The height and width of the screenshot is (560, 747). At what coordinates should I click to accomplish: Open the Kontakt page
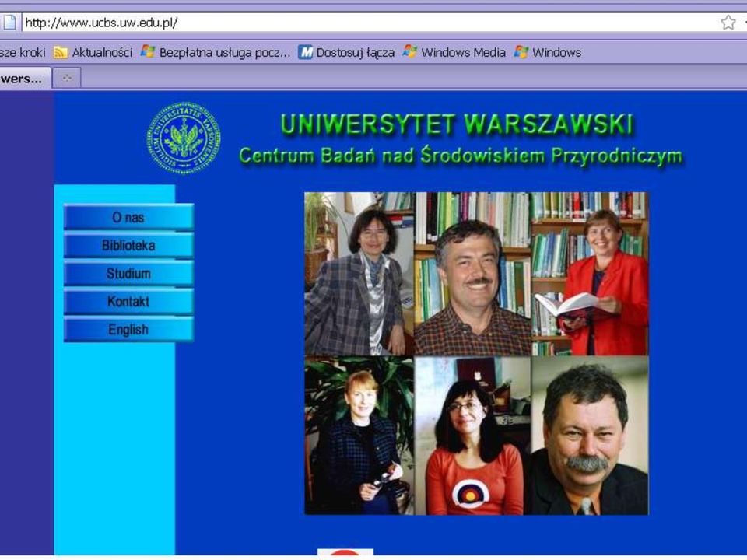pyautogui.click(x=128, y=302)
